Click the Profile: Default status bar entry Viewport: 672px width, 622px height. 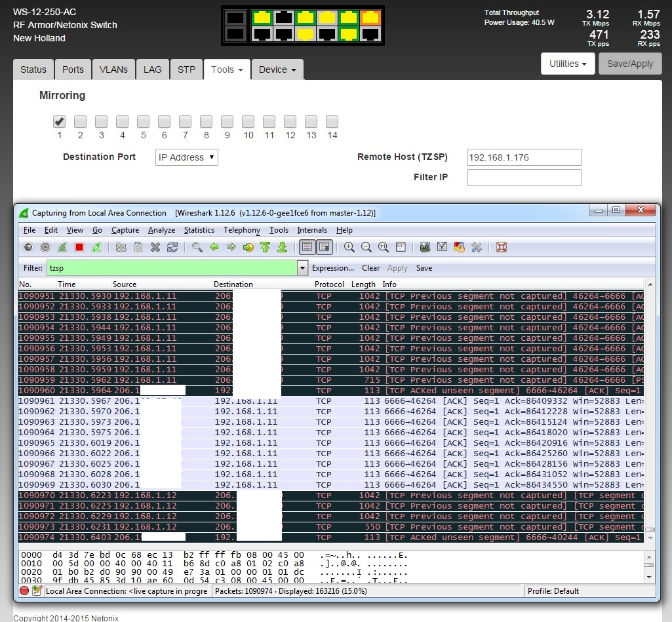pos(553,591)
